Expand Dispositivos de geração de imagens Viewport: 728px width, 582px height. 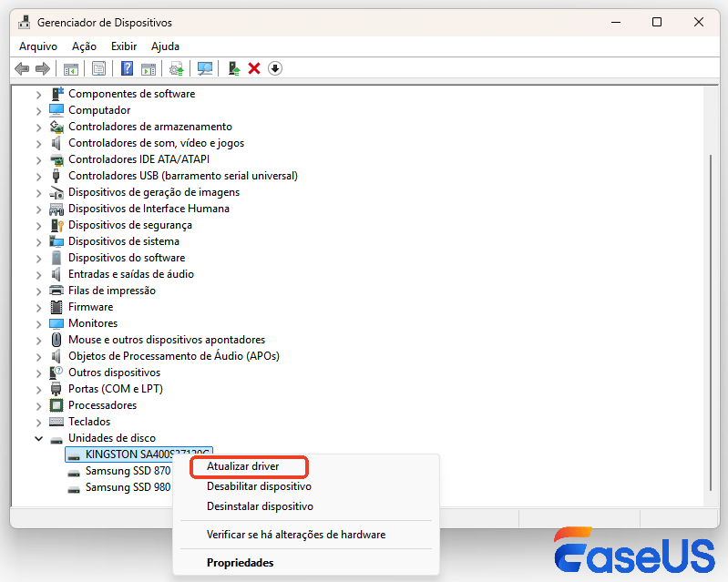coord(39,192)
